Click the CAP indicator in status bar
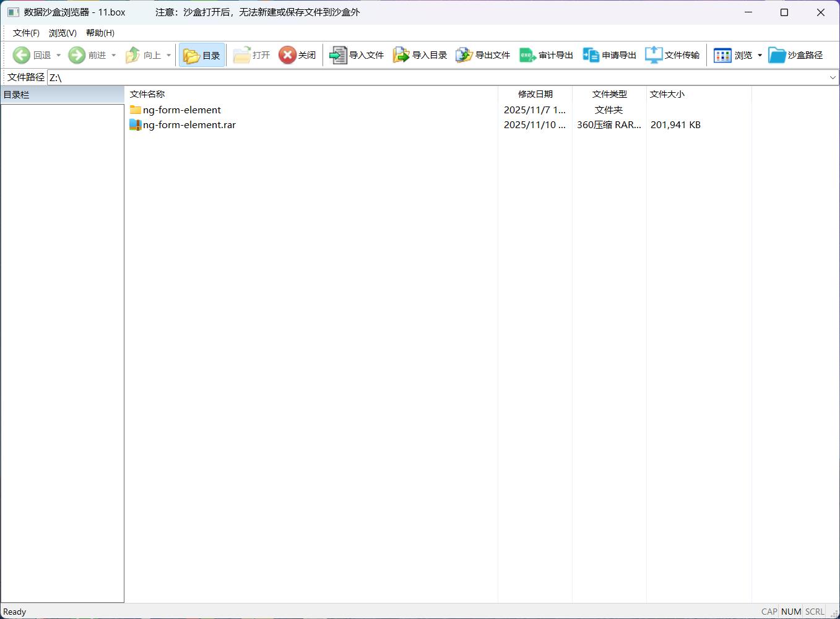Image resolution: width=840 pixels, height=619 pixels. tap(769, 612)
